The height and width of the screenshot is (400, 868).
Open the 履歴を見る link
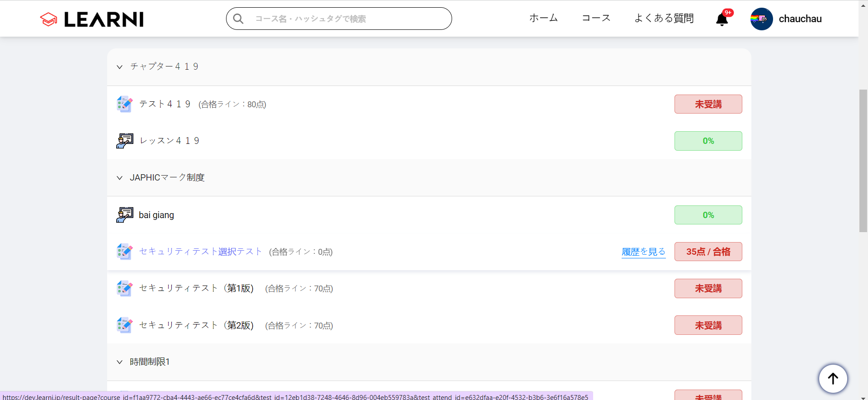click(644, 252)
